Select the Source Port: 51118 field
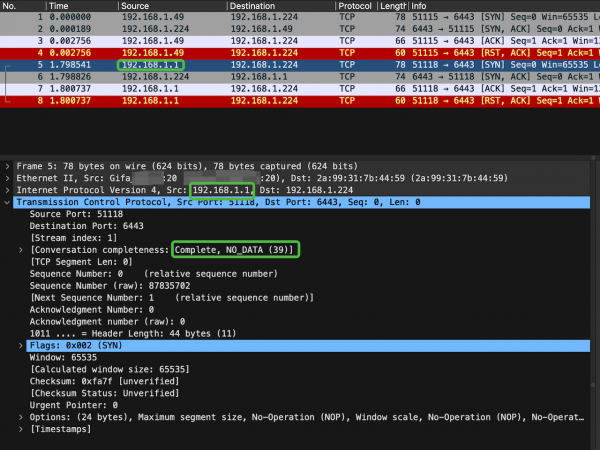 tap(70, 215)
